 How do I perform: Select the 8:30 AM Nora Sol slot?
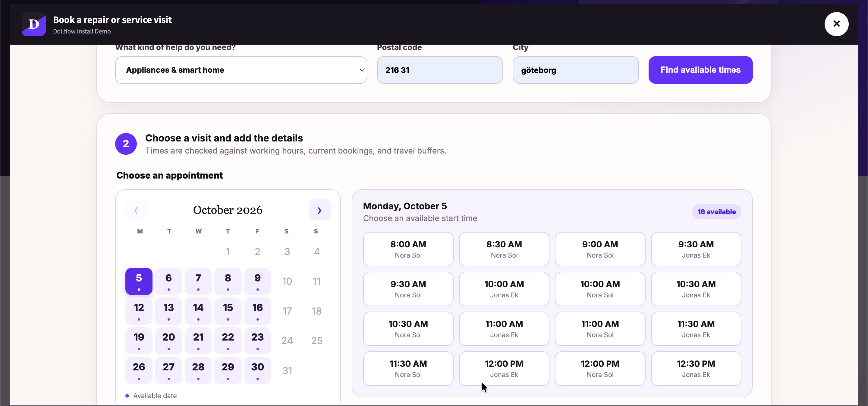[504, 249]
